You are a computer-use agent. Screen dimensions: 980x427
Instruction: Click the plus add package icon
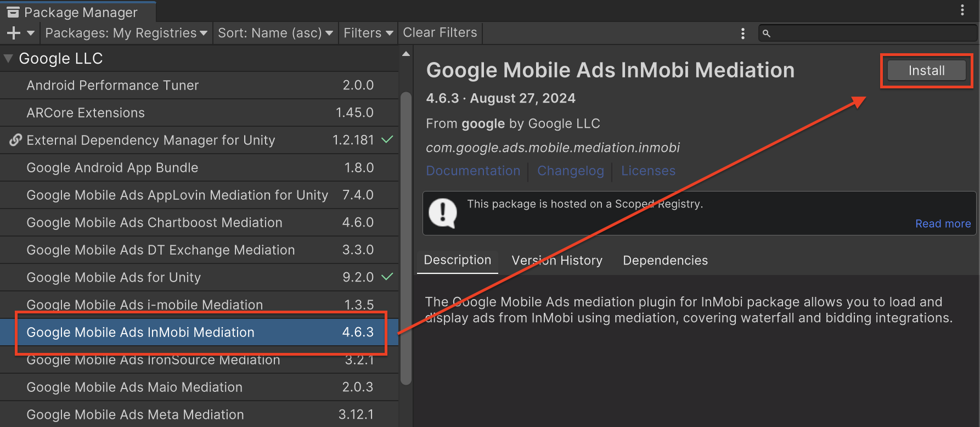[x=14, y=33]
